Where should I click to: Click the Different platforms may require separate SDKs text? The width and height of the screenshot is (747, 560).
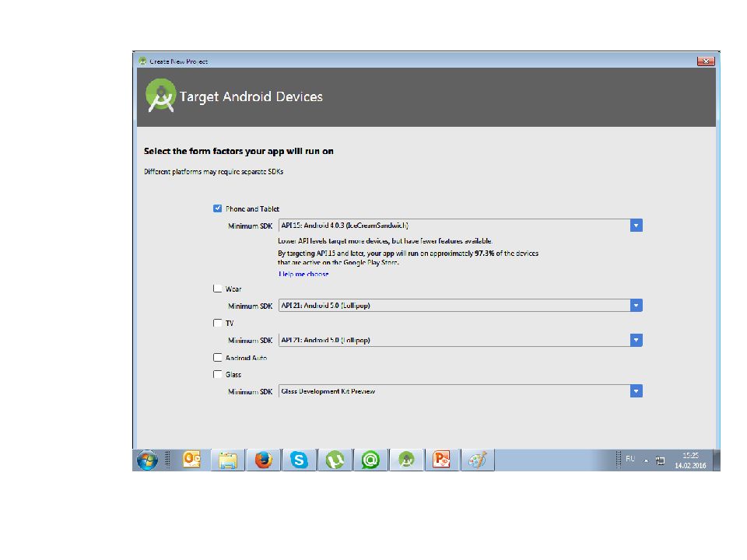(213, 171)
